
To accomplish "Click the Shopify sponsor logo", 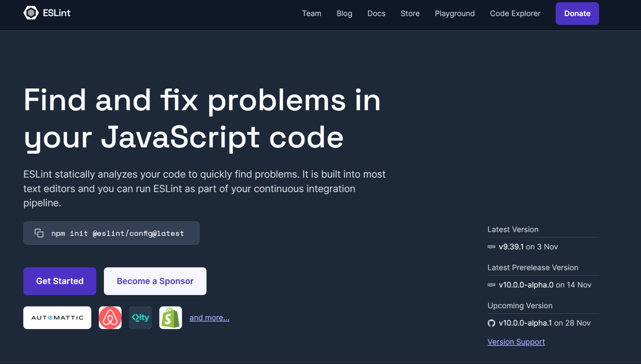I will (x=170, y=317).
